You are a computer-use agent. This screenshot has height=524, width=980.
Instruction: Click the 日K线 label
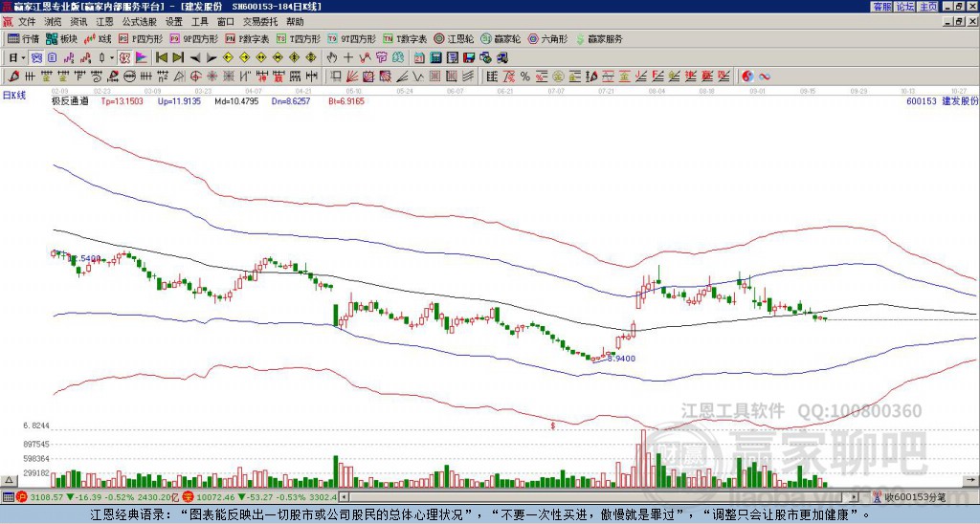pyautogui.click(x=14, y=96)
